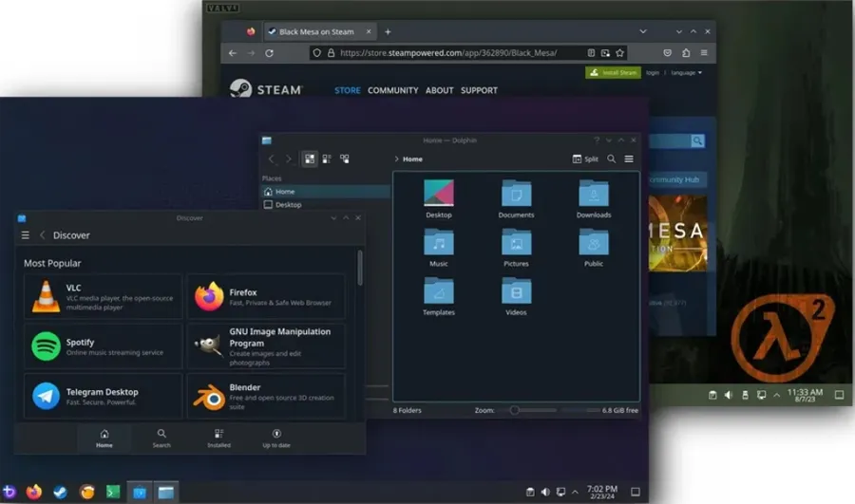Image resolution: width=855 pixels, height=504 pixels.
Task: Click the Home breadcrumb in Dolphin
Action: click(x=412, y=159)
